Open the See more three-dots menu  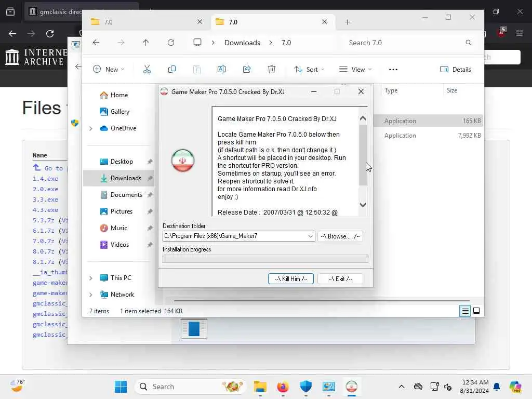(x=393, y=70)
